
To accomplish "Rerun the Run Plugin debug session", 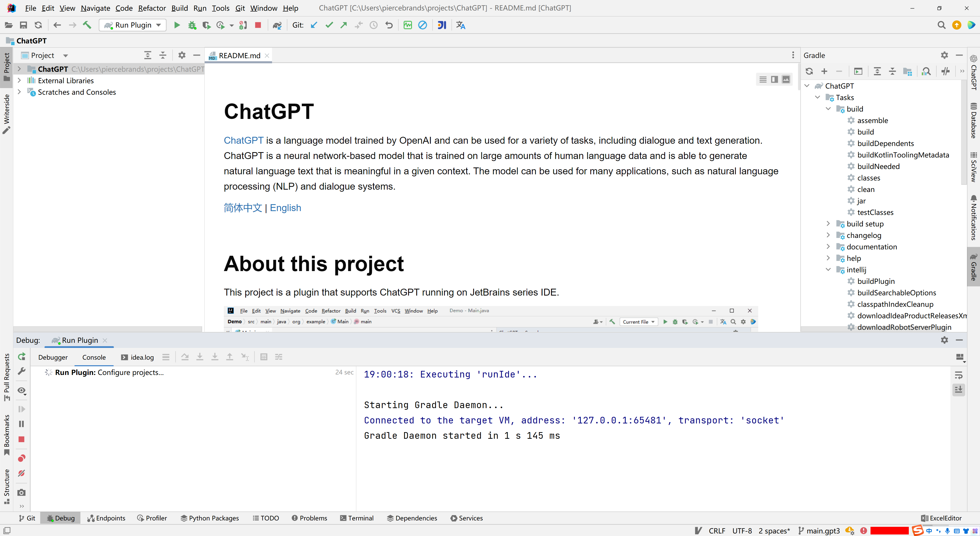I will (22, 357).
